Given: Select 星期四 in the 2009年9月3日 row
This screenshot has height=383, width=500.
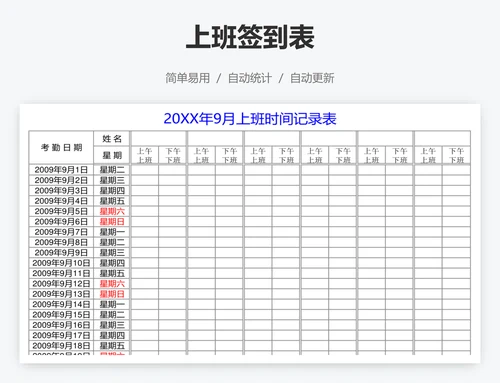Looking at the screenshot, I should coord(112,190).
